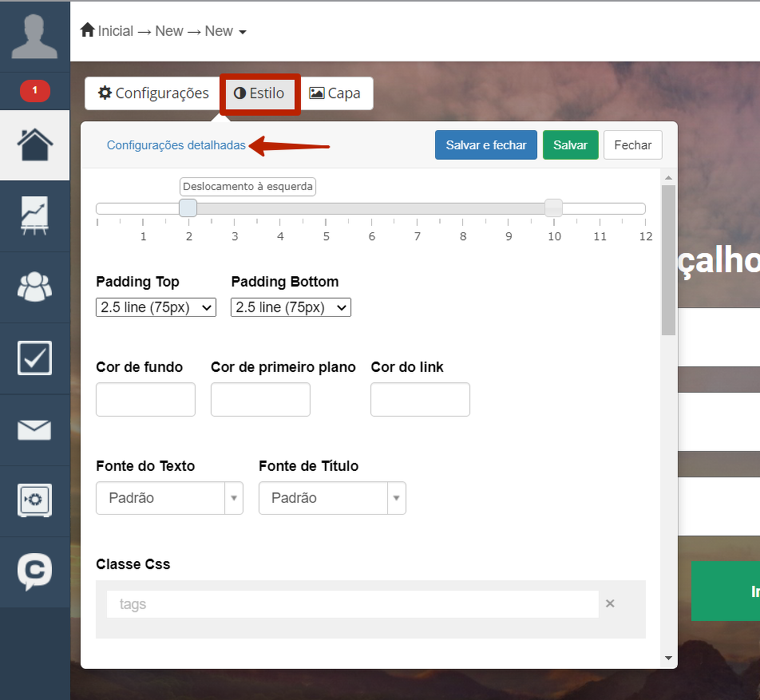Click the red notification badge
The width and height of the screenshot is (760, 700).
pyautogui.click(x=34, y=91)
